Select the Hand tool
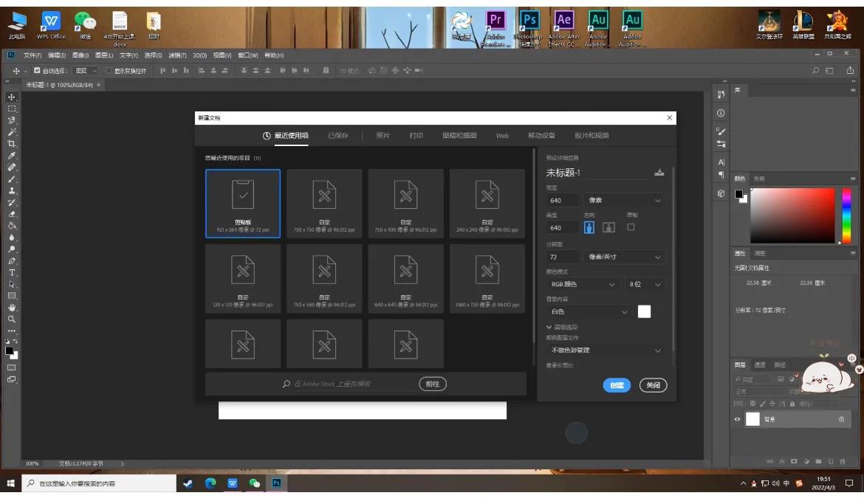Image resolution: width=864 pixels, height=504 pixels. click(x=12, y=307)
